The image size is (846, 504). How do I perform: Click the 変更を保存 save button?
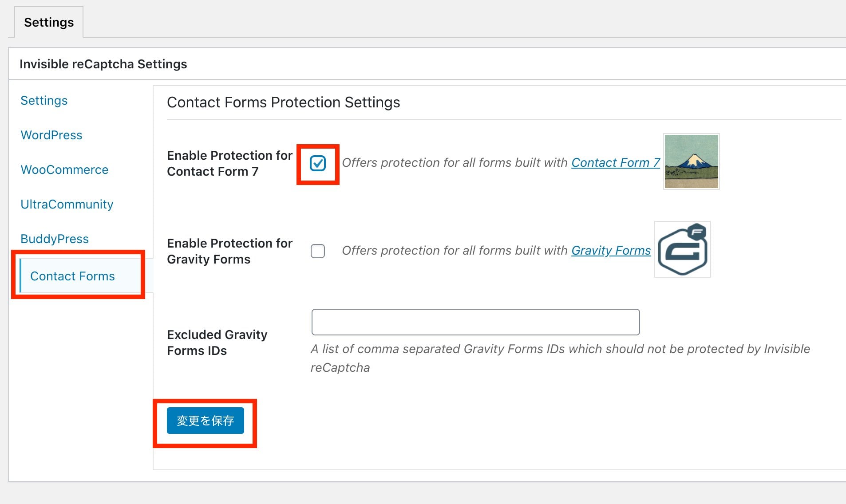click(x=206, y=421)
